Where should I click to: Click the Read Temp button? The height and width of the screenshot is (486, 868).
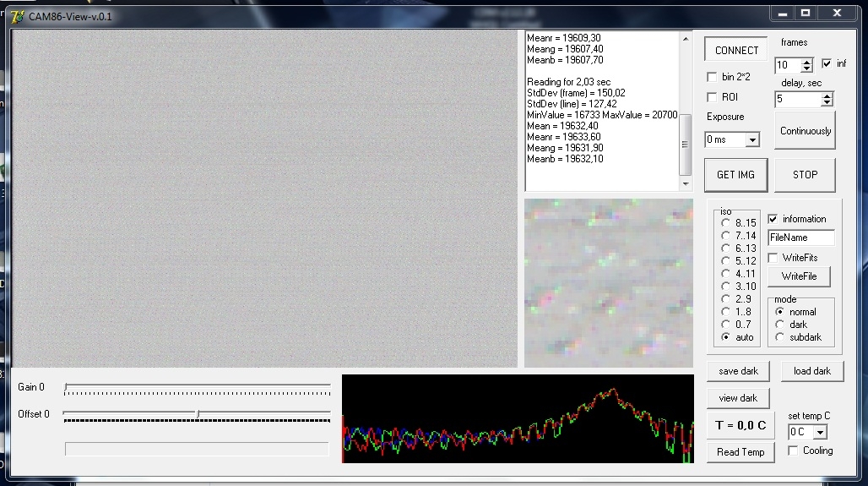coord(741,451)
